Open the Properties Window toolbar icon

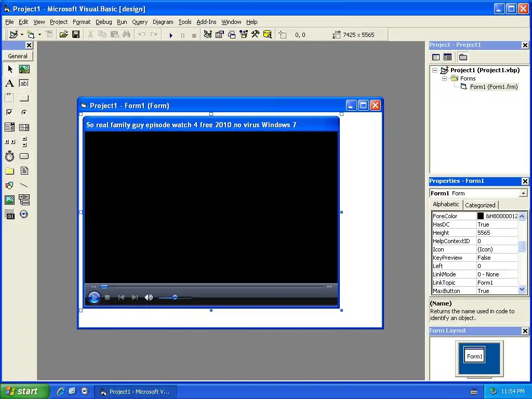tap(220, 35)
